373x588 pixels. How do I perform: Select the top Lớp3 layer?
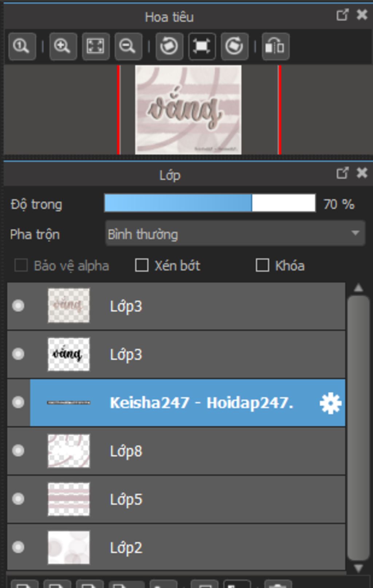176,306
